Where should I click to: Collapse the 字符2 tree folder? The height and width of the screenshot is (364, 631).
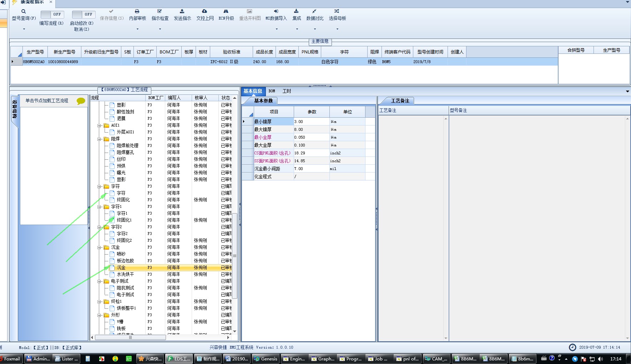(99, 227)
